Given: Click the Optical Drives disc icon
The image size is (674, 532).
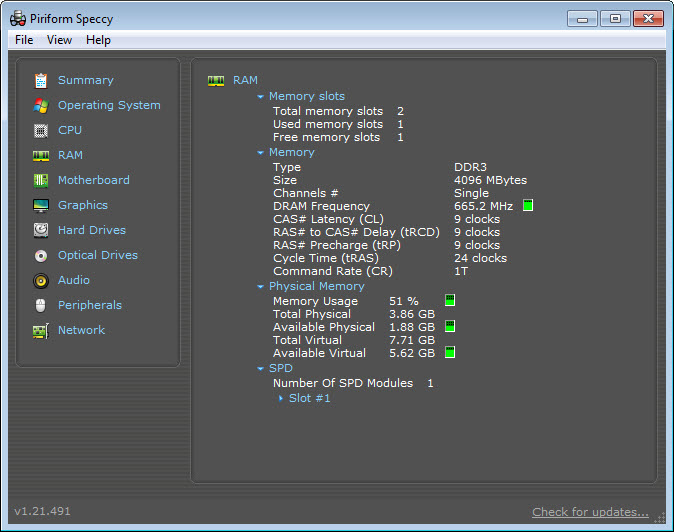Looking at the screenshot, I should (x=41, y=256).
